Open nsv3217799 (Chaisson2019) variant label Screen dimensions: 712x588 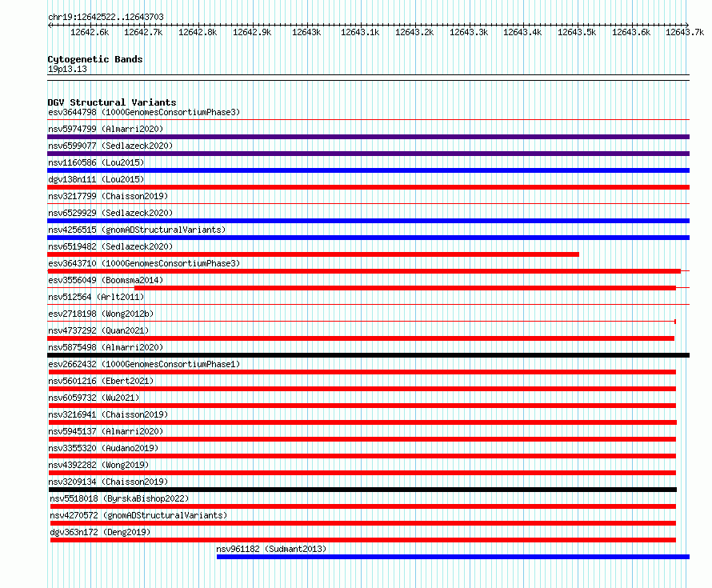108,196
